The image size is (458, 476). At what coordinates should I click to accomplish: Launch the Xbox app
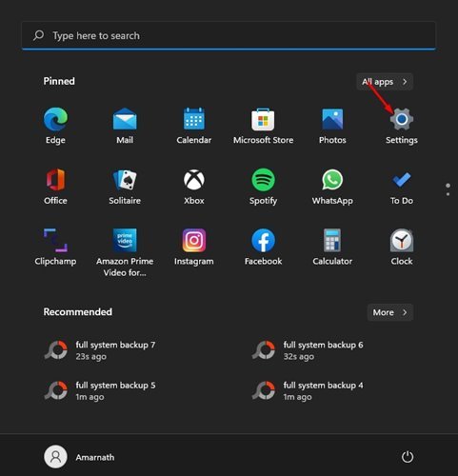(194, 187)
